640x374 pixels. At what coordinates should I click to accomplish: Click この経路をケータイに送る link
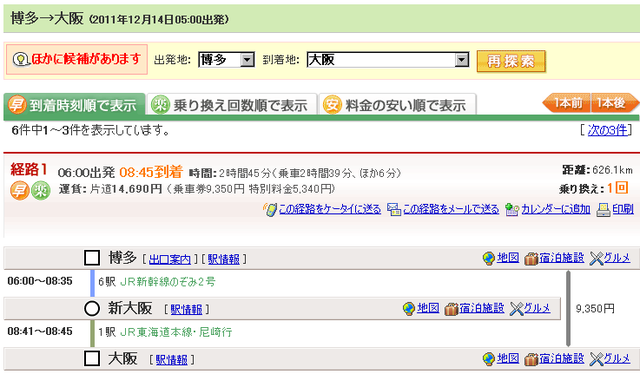tap(330, 209)
